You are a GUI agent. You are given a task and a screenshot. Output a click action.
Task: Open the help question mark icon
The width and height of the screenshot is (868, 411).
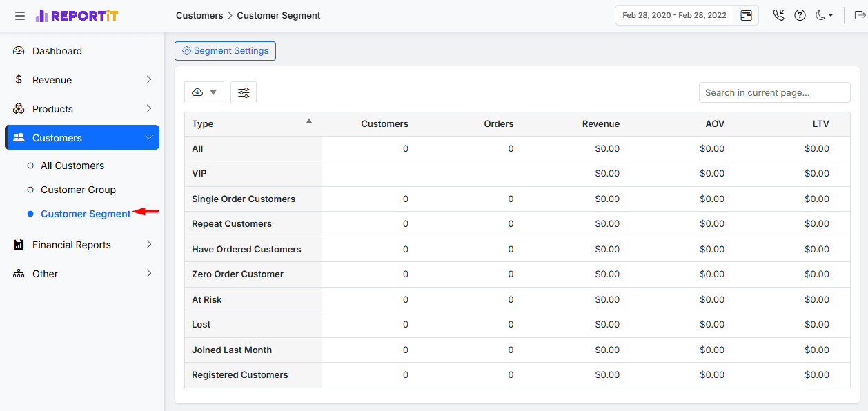pyautogui.click(x=800, y=15)
